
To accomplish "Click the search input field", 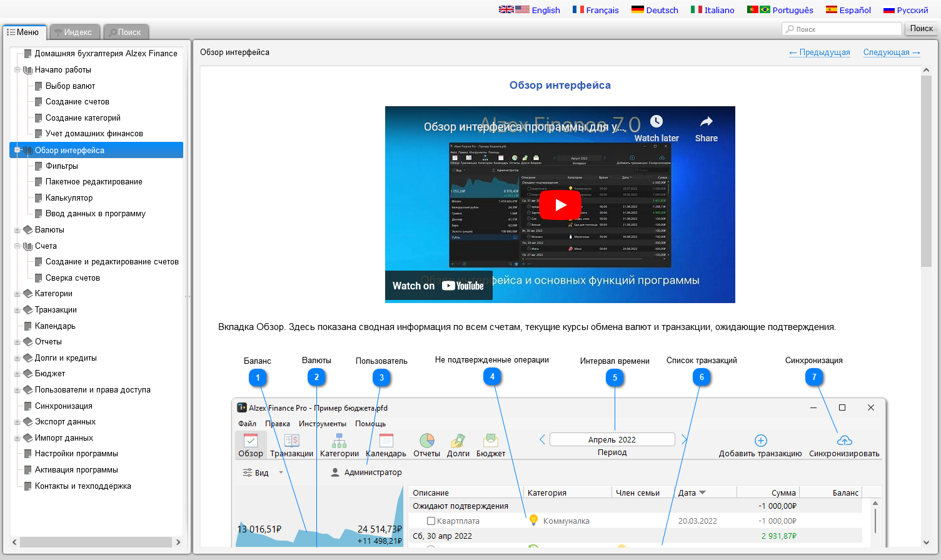I will click(x=841, y=29).
